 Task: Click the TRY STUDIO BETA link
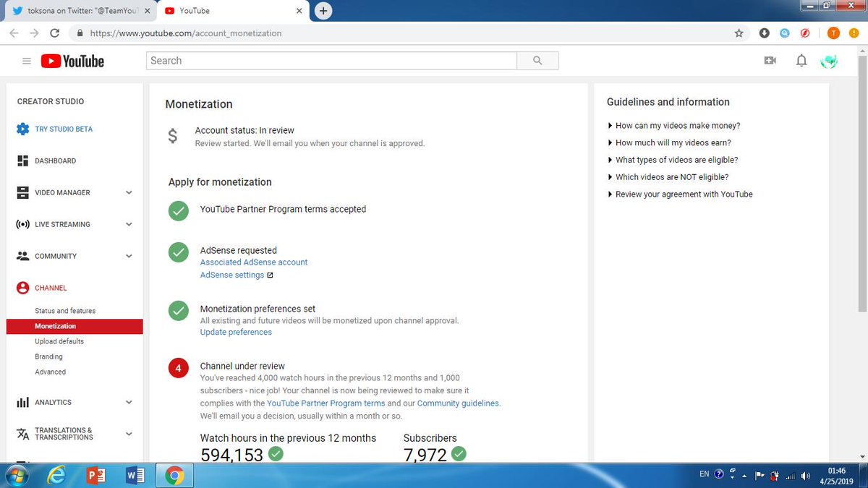click(x=64, y=129)
